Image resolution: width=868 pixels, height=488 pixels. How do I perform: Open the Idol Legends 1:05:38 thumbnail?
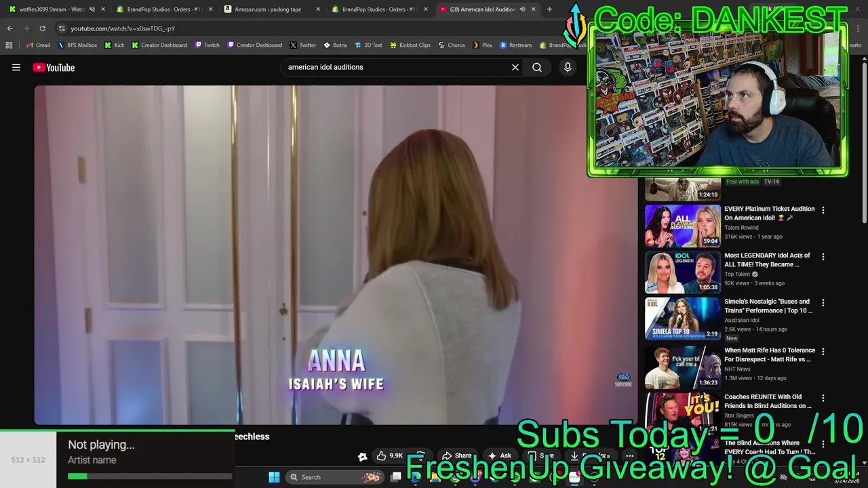coord(682,272)
